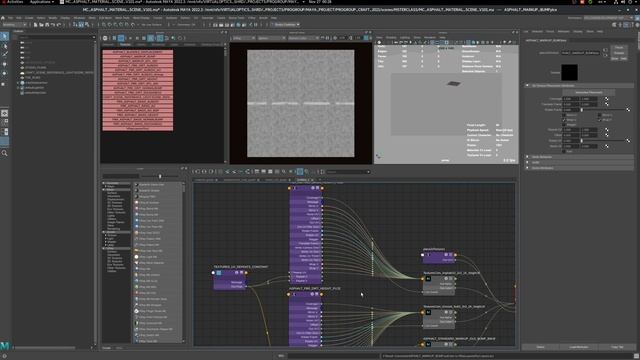Click the Outliner search field
This screenshot has height=360, width=640.
click(56, 37)
